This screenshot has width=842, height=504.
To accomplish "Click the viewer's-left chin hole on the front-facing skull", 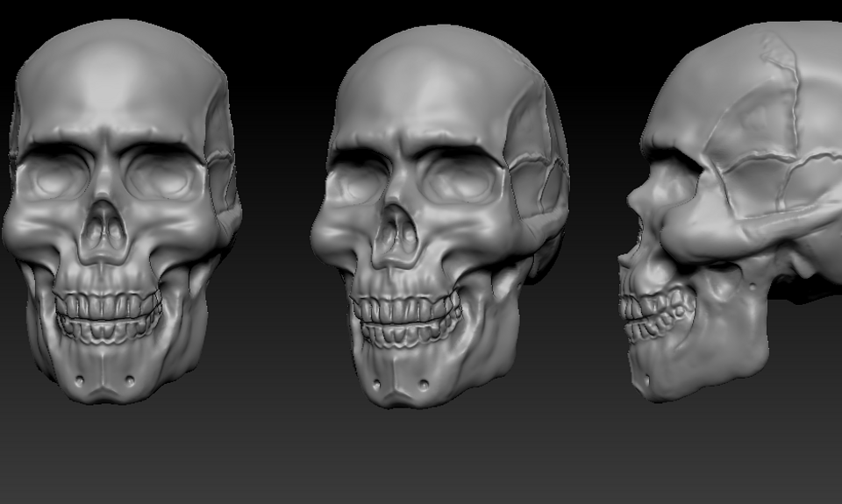I will pyautogui.click(x=80, y=380).
